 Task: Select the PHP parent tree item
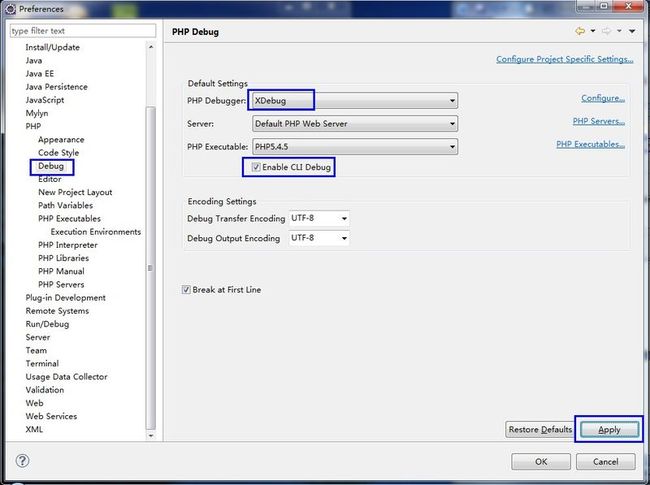tap(33, 126)
